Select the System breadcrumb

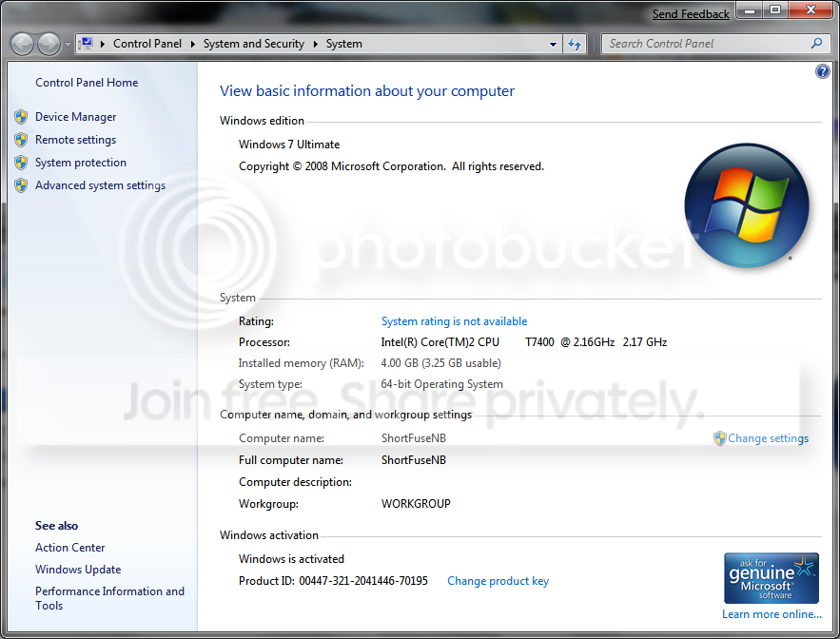(344, 44)
